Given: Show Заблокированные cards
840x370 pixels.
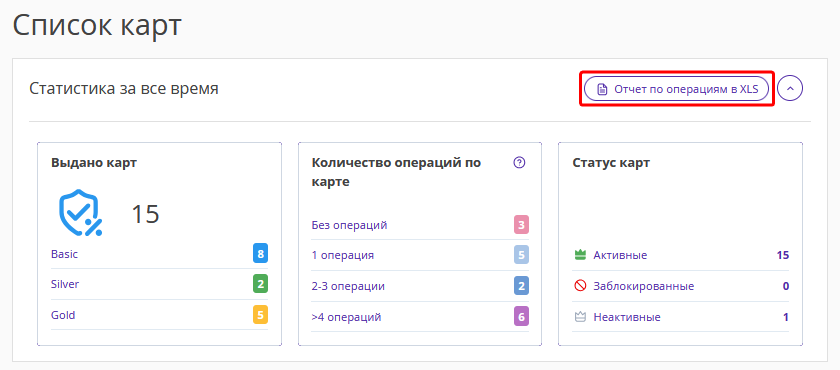Looking at the screenshot, I should (x=643, y=286).
